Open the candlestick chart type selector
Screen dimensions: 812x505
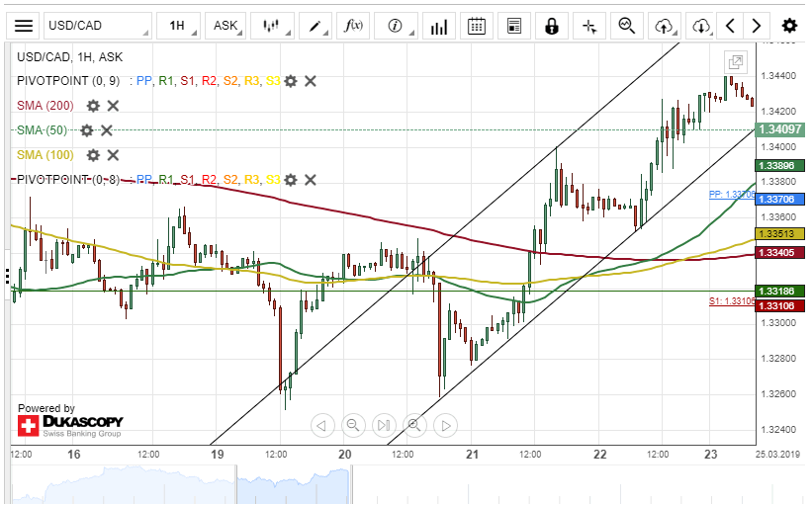pos(272,26)
